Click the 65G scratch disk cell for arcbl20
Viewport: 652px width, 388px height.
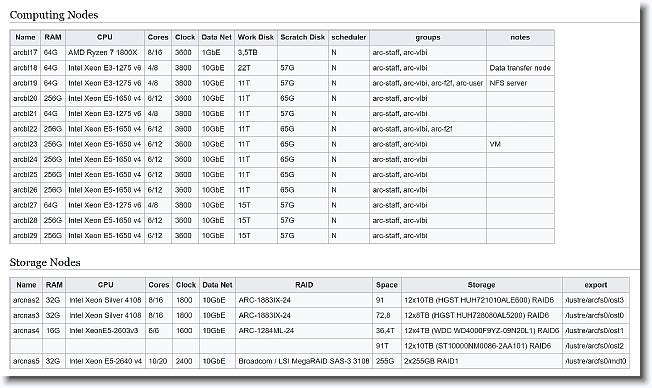click(x=303, y=99)
